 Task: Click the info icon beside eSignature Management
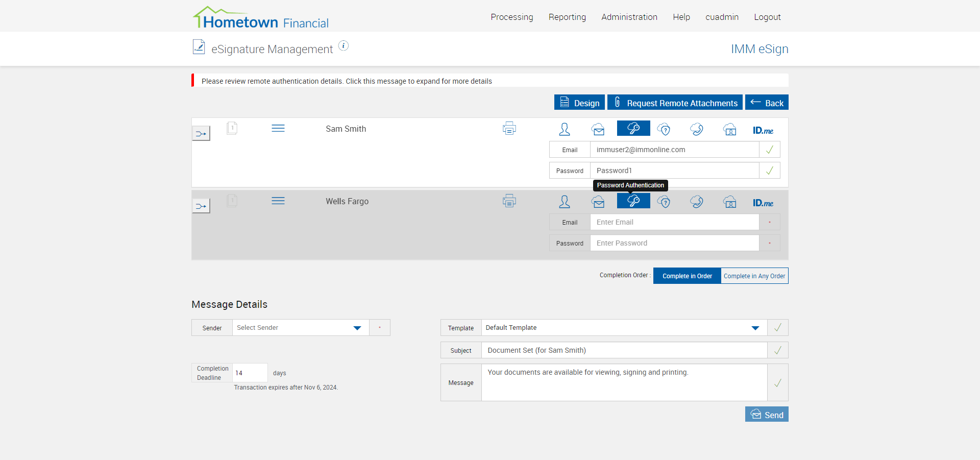(x=344, y=46)
